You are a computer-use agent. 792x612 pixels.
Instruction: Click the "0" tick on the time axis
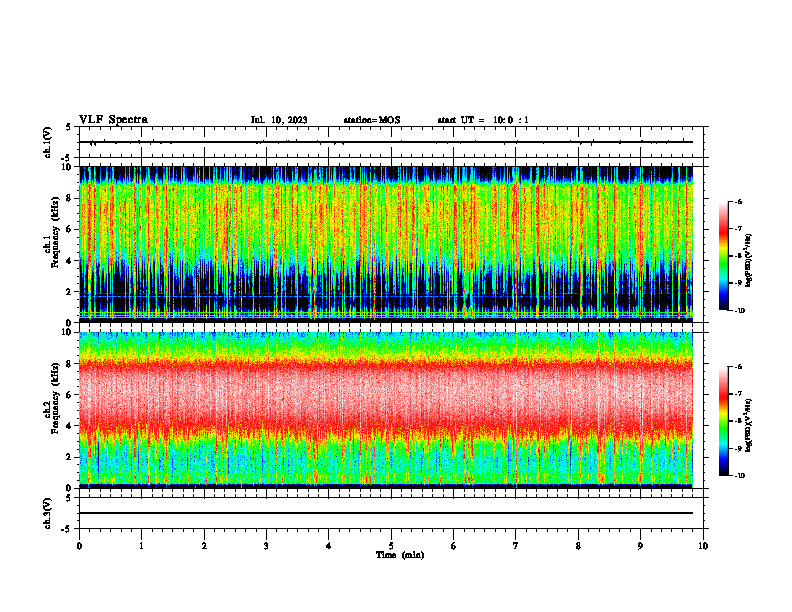(x=79, y=546)
